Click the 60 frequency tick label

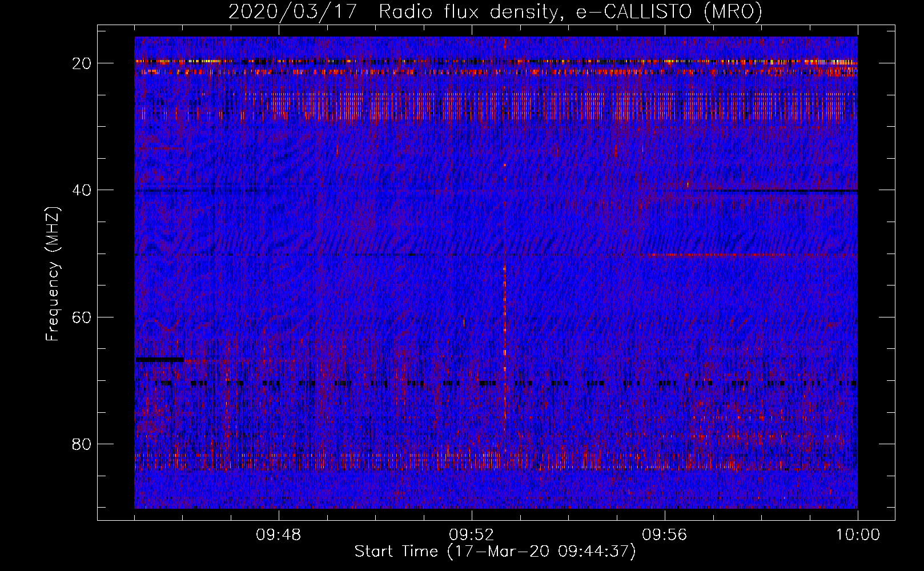coord(82,317)
